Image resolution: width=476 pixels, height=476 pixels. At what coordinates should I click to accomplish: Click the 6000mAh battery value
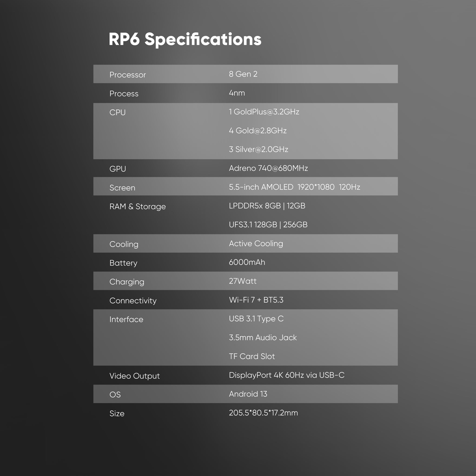[247, 262]
